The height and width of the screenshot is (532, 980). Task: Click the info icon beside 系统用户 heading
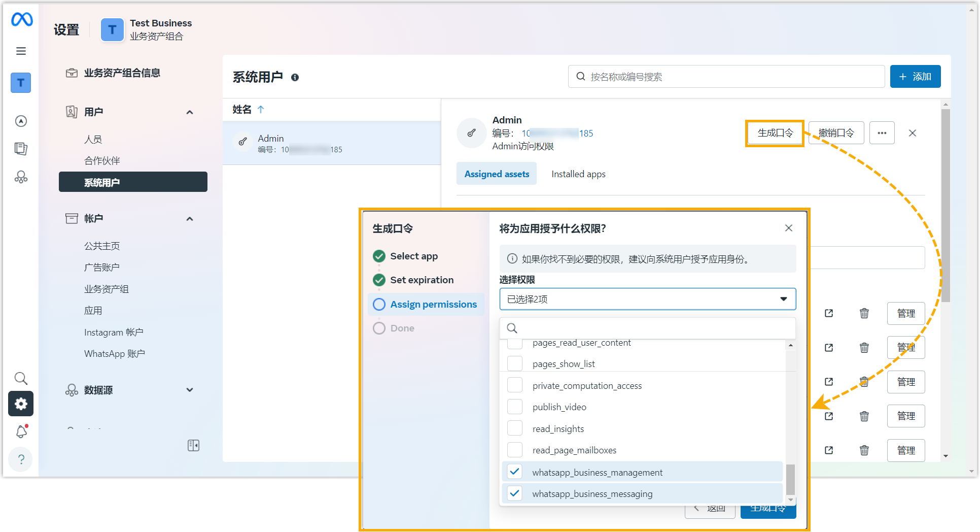tap(295, 77)
